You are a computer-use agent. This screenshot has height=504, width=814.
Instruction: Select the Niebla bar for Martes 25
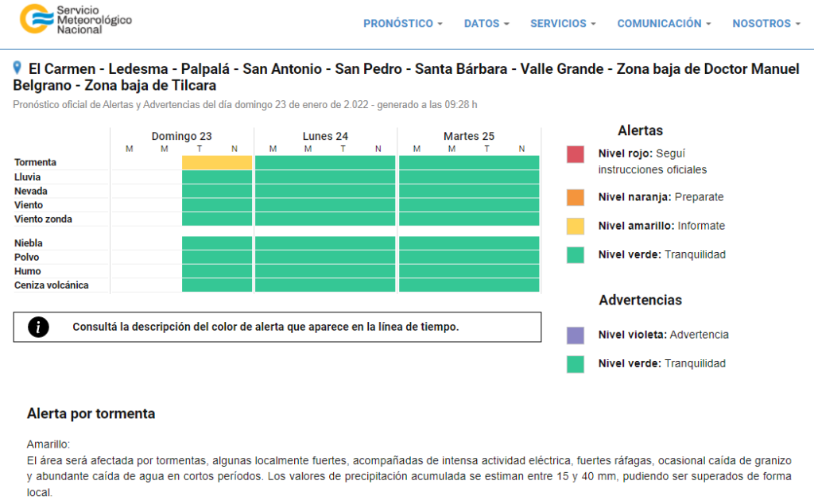(469, 242)
